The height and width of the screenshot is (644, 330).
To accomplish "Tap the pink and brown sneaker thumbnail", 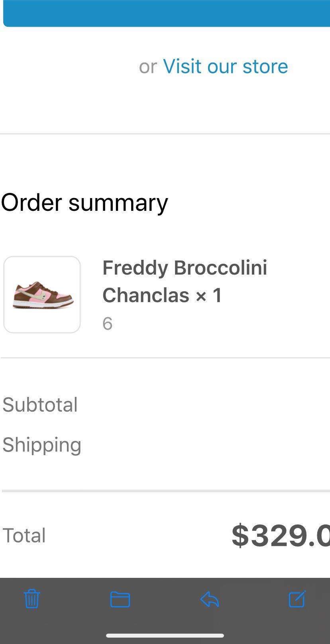I will pyautogui.click(x=42, y=295).
